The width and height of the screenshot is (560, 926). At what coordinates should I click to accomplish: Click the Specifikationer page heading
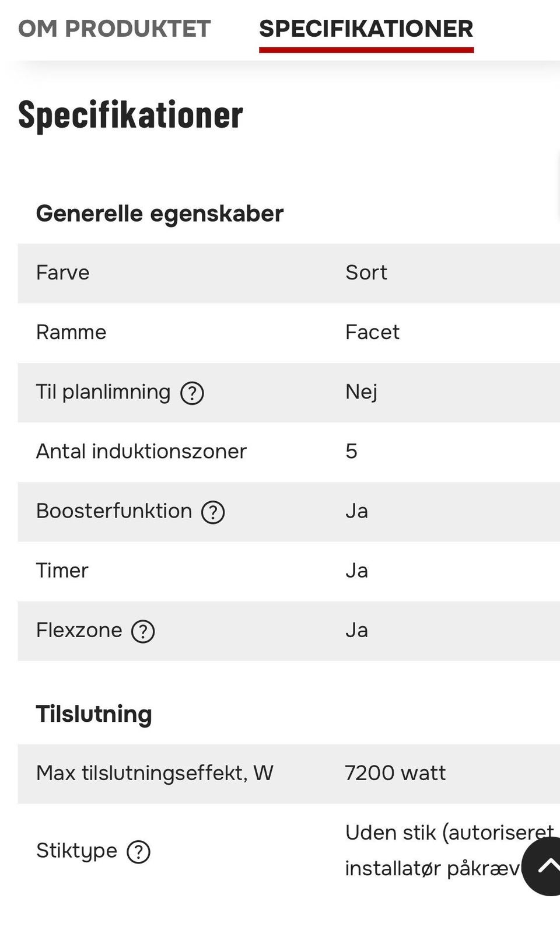[131, 115]
